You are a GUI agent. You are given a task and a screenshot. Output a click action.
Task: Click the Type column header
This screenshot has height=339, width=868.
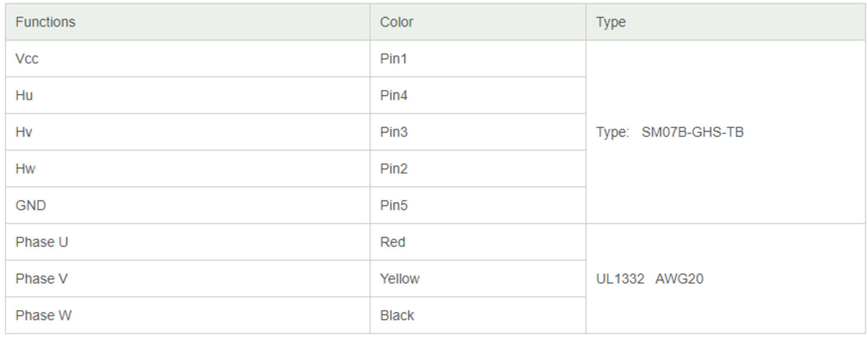tap(610, 22)
